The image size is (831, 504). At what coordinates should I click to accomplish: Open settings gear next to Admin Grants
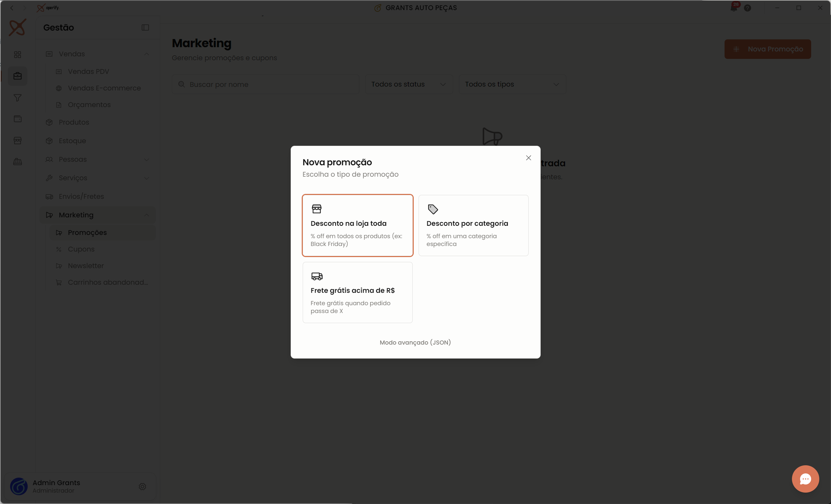pyautogui.click(x=142, y=486)
